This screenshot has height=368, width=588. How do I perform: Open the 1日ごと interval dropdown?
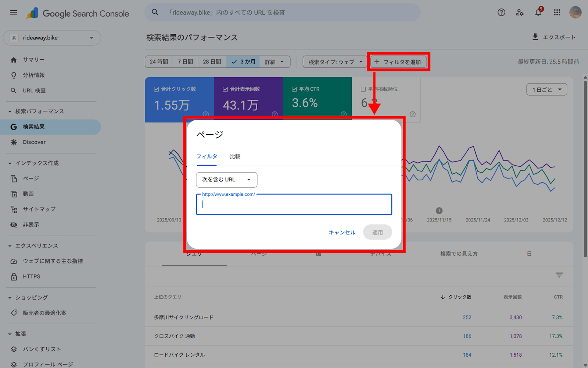coord(546,89)
